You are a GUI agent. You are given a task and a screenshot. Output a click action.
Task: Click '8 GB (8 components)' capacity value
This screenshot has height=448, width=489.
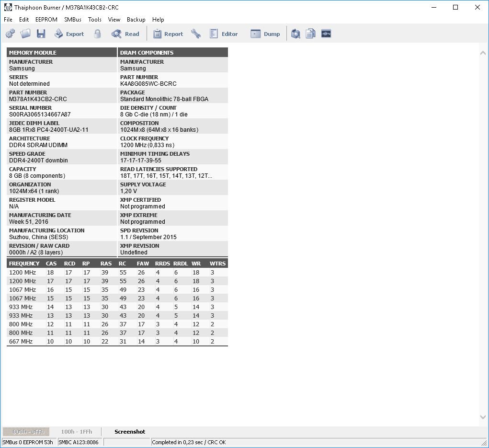(x=37, y=176)
